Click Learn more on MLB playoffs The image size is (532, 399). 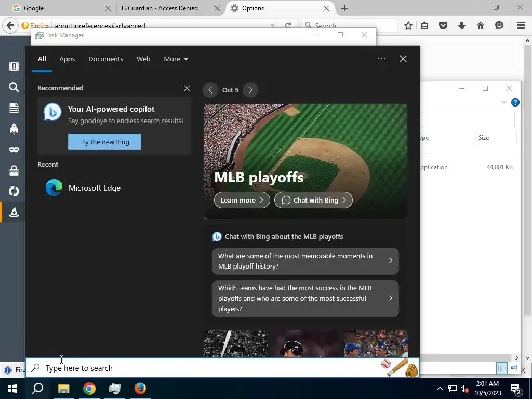coord(242,200)
